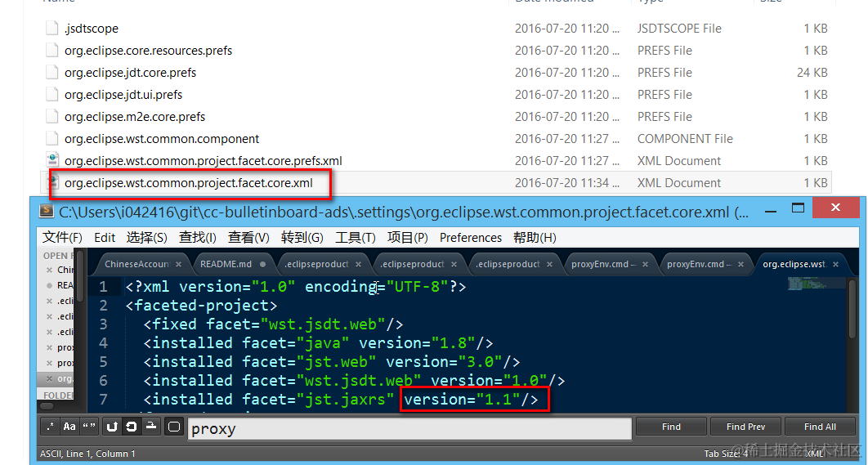Close 'org.' entry in open files sidebar
This screenshot has width=868, height=465.
[x=49, y=378]
